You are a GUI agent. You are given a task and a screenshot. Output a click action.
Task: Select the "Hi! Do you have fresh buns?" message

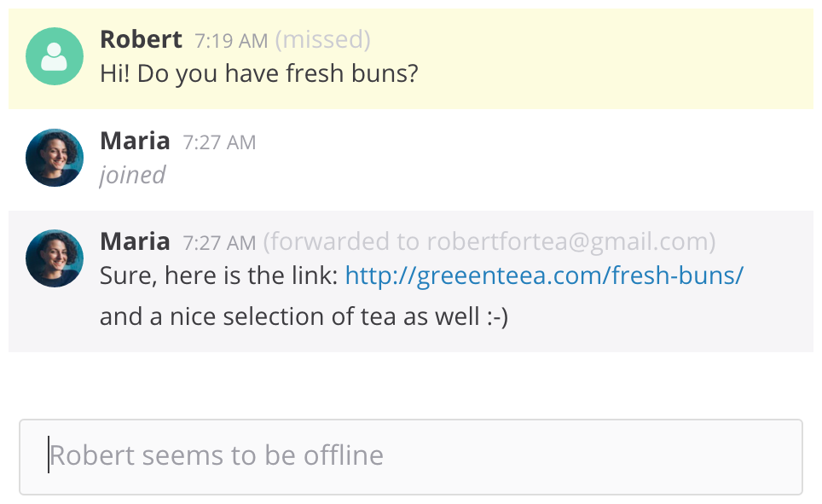(x=258, y=74)
